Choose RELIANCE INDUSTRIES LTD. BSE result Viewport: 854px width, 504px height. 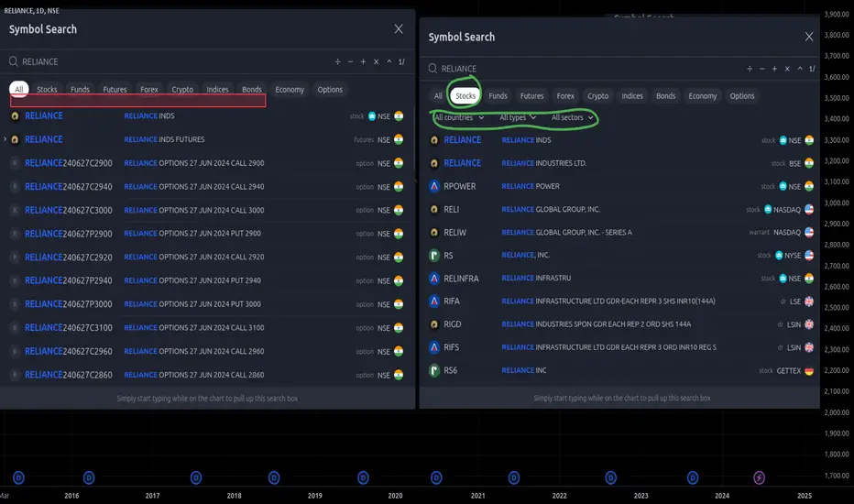pos(619,163)
